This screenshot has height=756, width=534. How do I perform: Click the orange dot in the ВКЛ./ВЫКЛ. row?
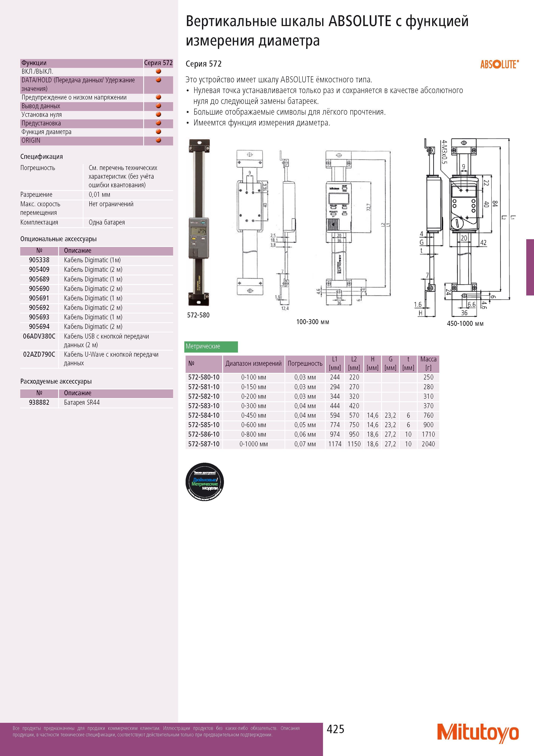(x=158, y=71)
